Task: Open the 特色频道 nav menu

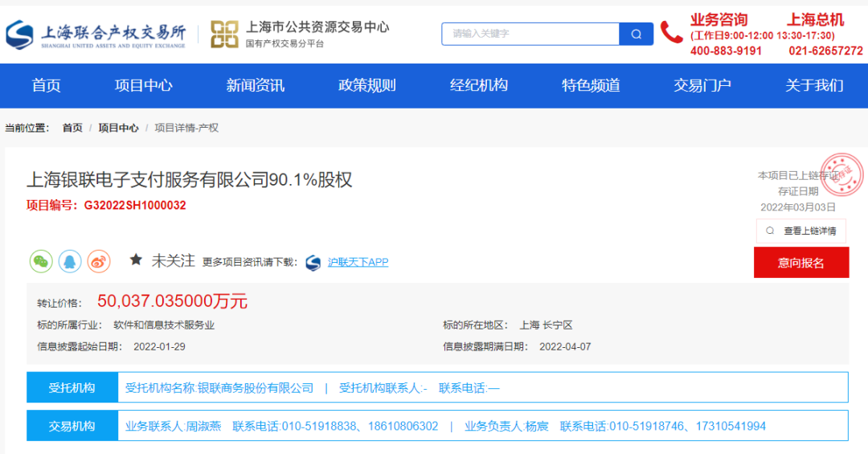Action: click(591, 85)
